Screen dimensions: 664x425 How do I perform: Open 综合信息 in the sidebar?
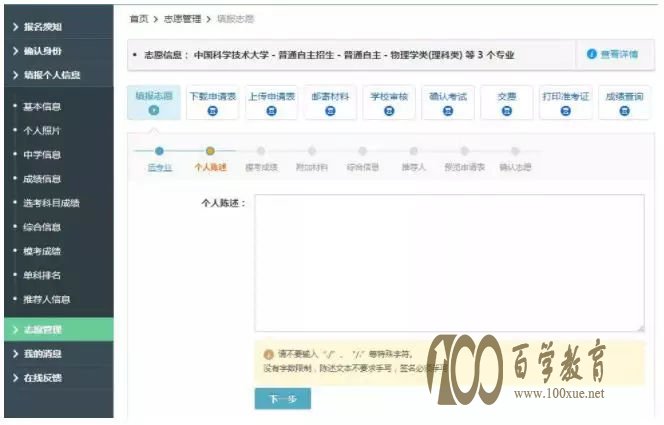pyautogui.click(x=42, y=227)
